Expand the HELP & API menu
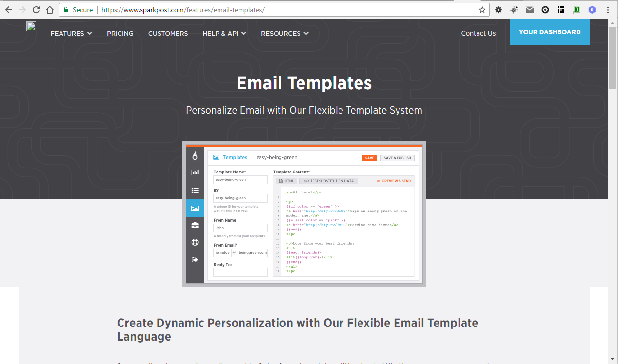The image size is (618, 364). (x=224, y=33)
